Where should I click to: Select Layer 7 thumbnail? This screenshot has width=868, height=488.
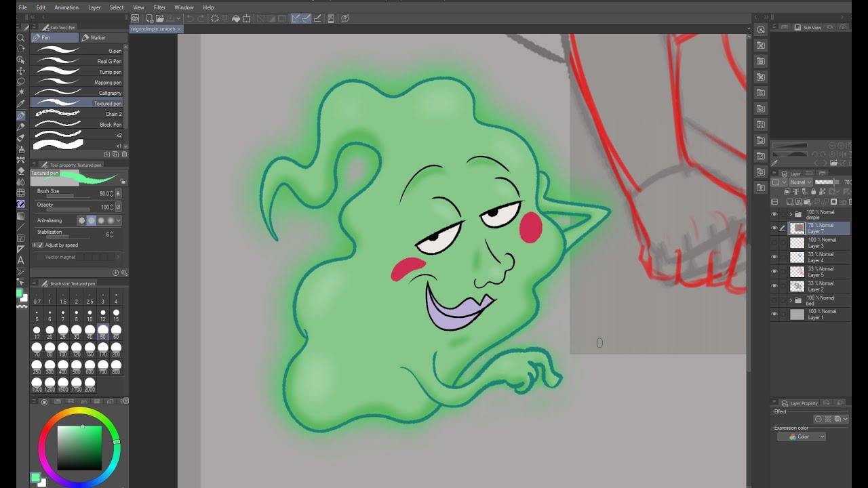(797, 228)
